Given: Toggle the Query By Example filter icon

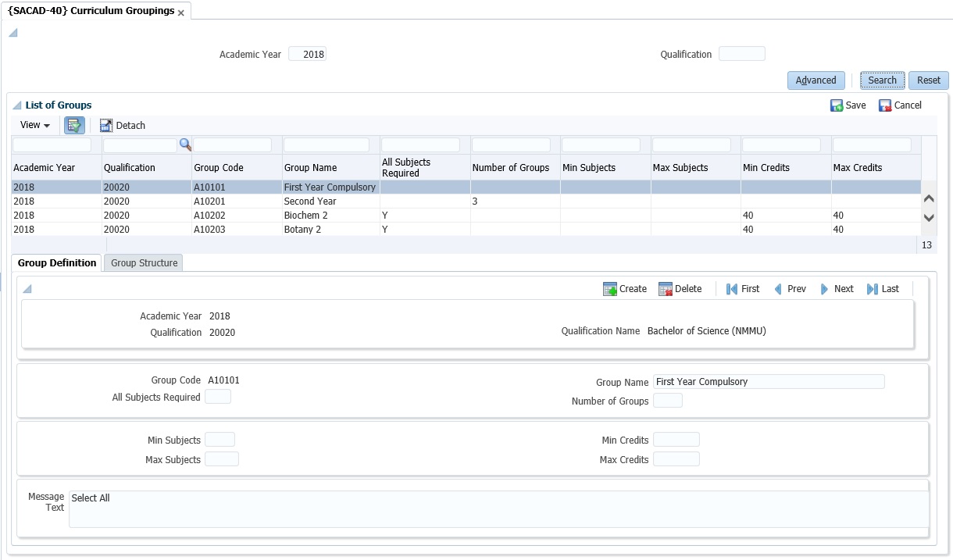Looking at the screenshot, I should pos(75,125).
